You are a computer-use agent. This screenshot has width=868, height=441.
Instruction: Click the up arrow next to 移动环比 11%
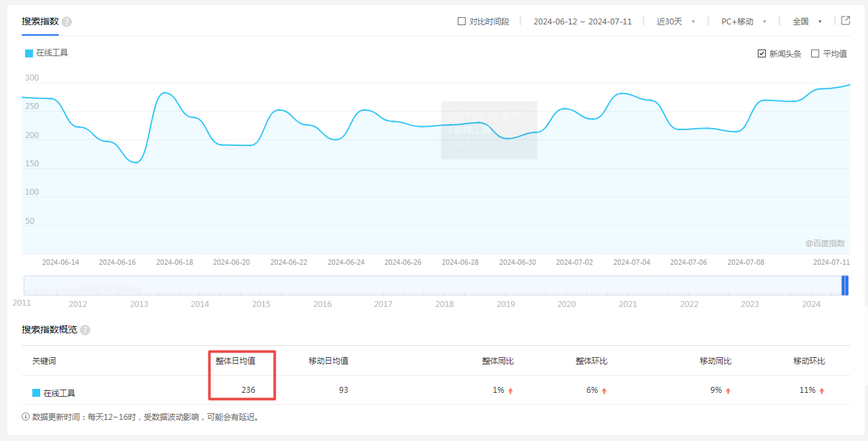coord(821,390)
